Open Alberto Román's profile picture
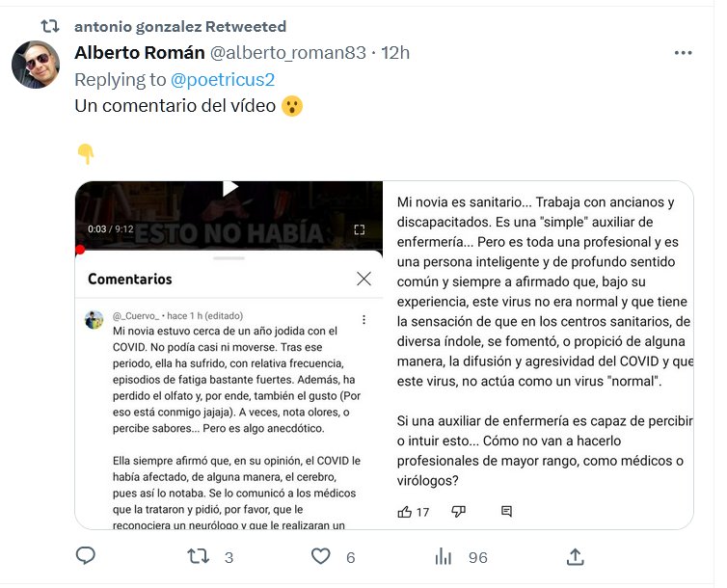Image resolution: width=727 pixels, height=588 pixels. [x=36, y=65]
